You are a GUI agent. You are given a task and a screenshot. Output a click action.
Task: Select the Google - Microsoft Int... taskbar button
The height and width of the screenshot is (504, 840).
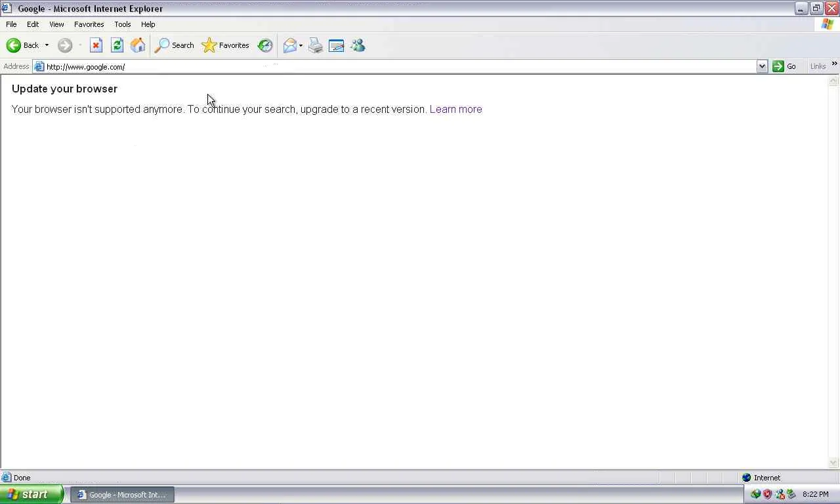[123, 495]
